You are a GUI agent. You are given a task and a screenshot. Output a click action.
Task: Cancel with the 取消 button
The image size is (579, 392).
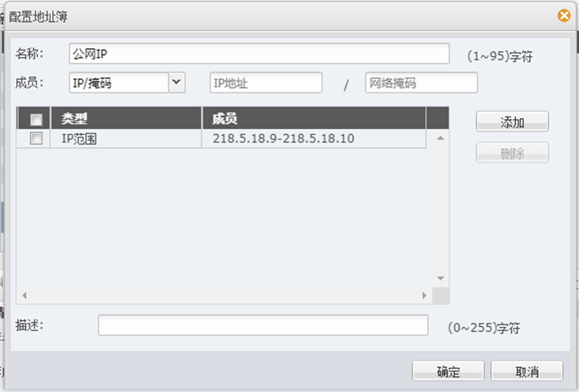click(527, 371)
